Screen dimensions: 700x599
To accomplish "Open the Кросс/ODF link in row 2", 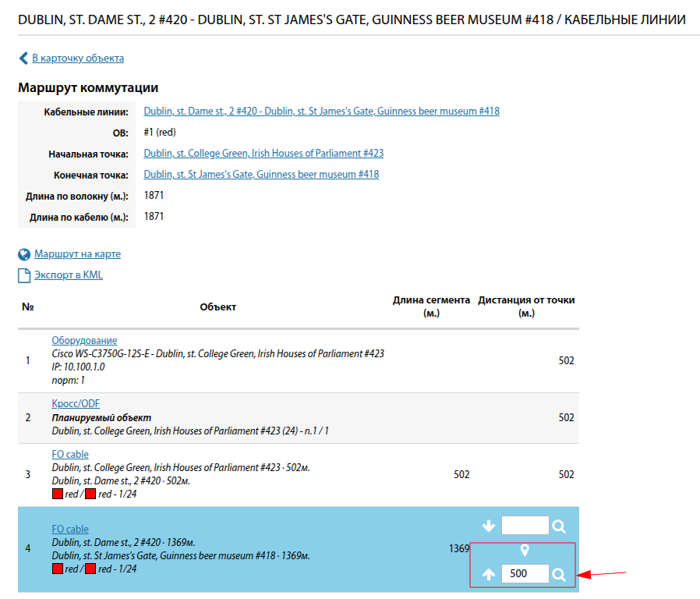I will coord(76,404).
